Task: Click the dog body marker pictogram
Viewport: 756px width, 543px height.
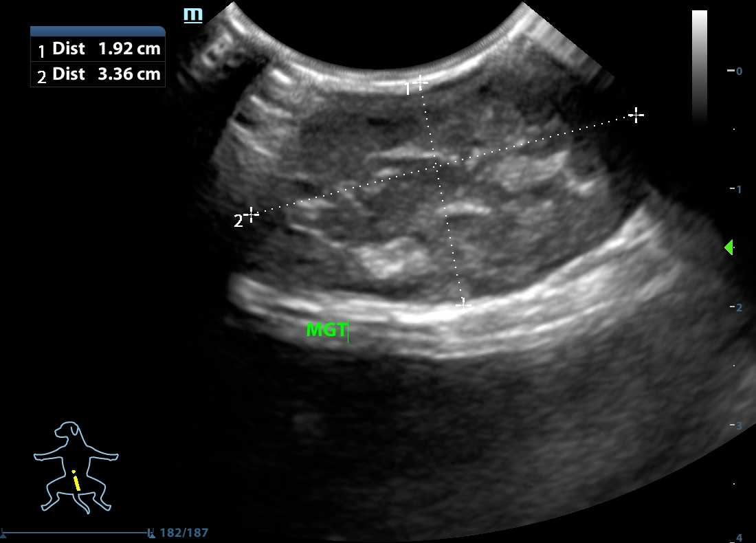Action: [76, 467]
